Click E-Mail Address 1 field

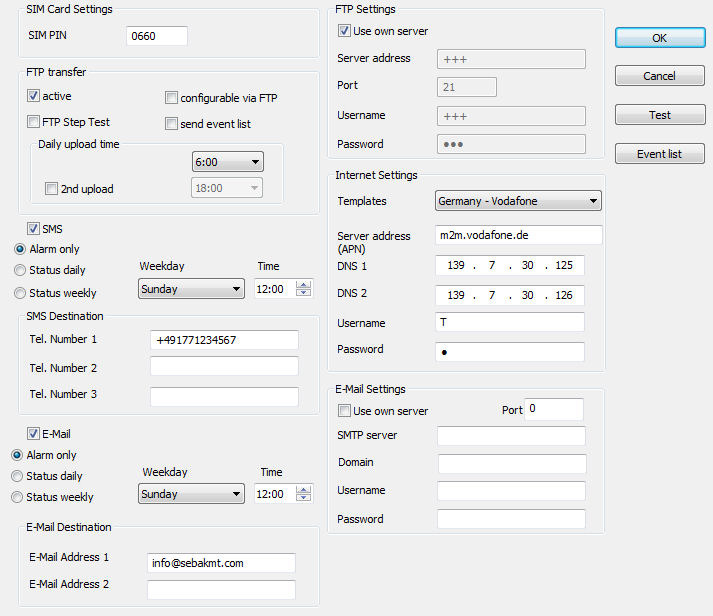(221, 563)
